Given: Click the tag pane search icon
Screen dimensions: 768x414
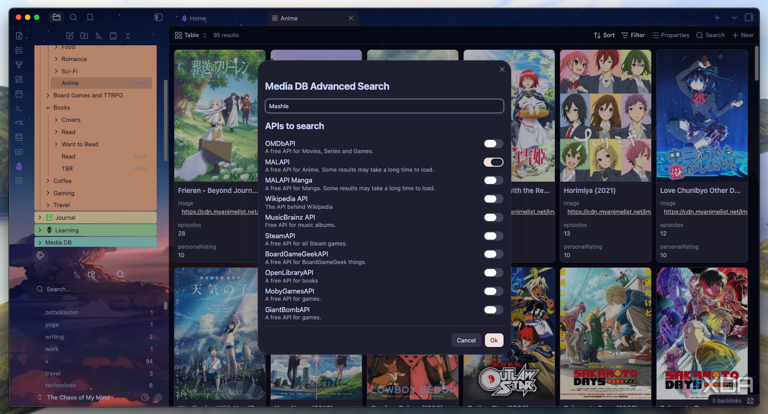Looking at the screenshot, I should click(x=120, y=275).
